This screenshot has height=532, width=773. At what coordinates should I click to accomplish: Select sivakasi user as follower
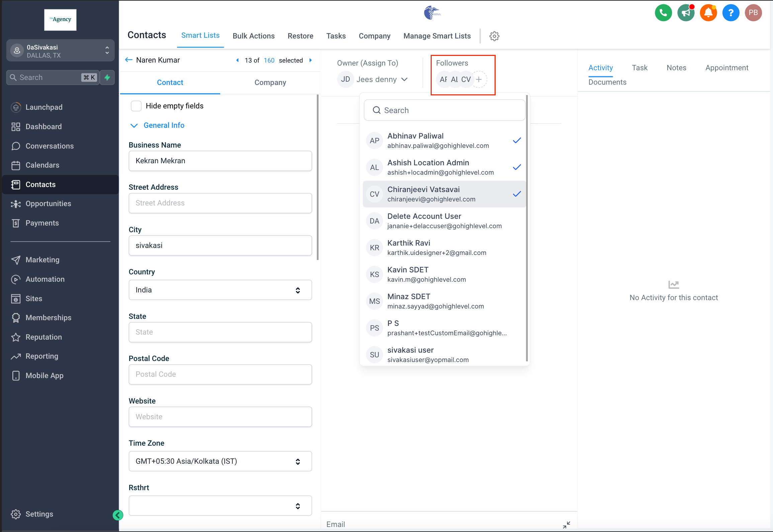click(x=444, y=355)
